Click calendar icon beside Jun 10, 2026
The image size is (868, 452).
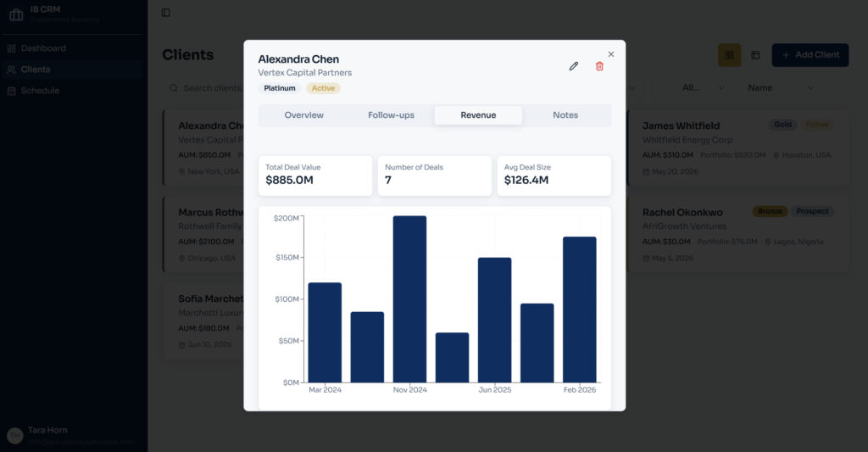tap(181, 345)
